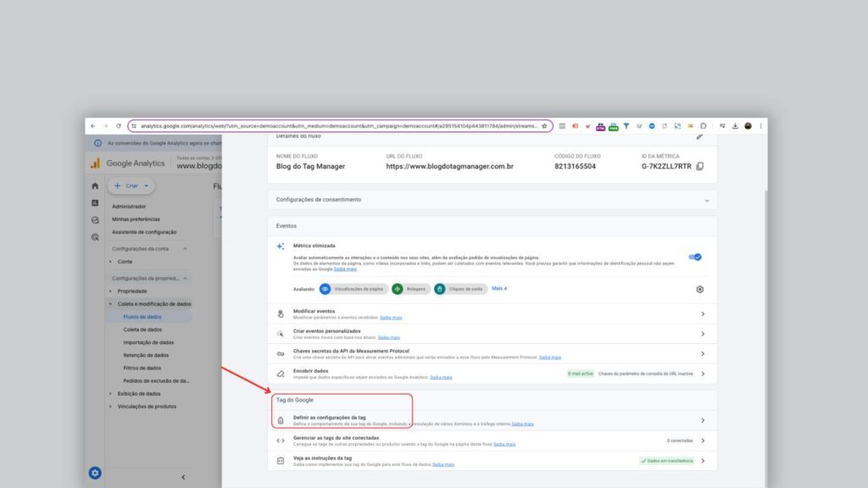Click the Métrica otimizada sparkle icon
The width and height of the screenshot is (868, 488).
pyautogui.click(x=281, y=247)
